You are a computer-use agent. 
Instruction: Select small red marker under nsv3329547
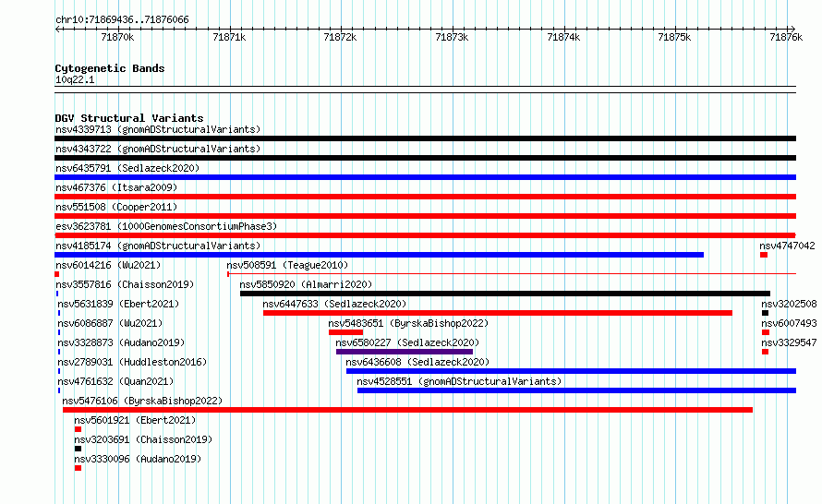[766, 352]
